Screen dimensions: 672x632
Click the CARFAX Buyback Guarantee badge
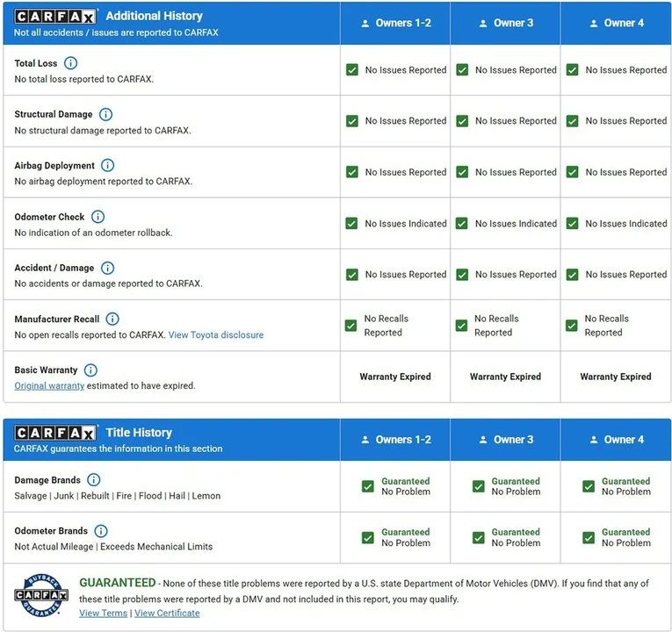pos(40,595)
